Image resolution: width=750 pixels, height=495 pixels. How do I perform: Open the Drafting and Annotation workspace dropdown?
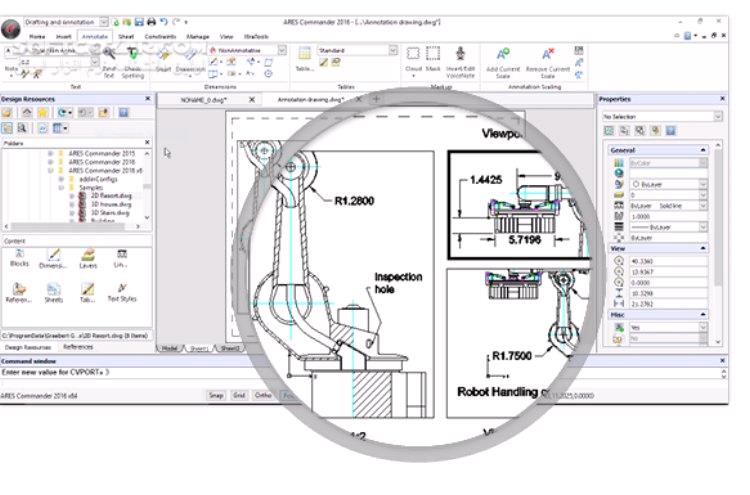click(x=104, y=22)
